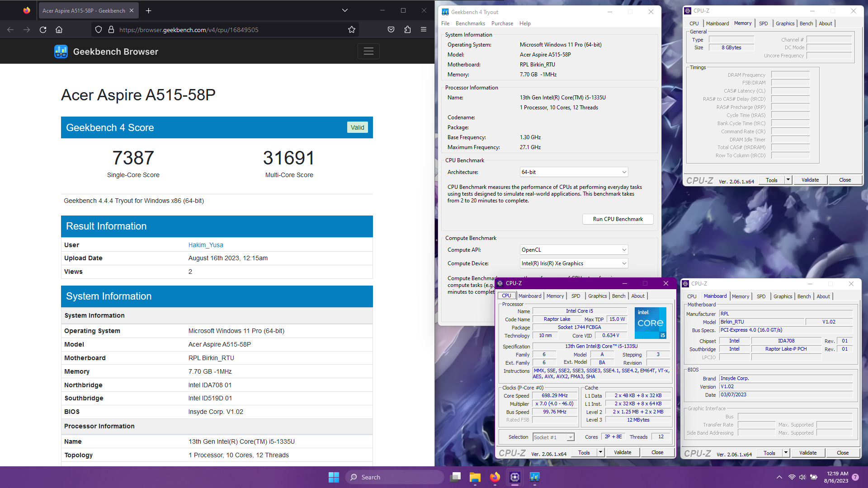Bookmark this page with the star icon
The image size is (868, 488).
[352, 30]
